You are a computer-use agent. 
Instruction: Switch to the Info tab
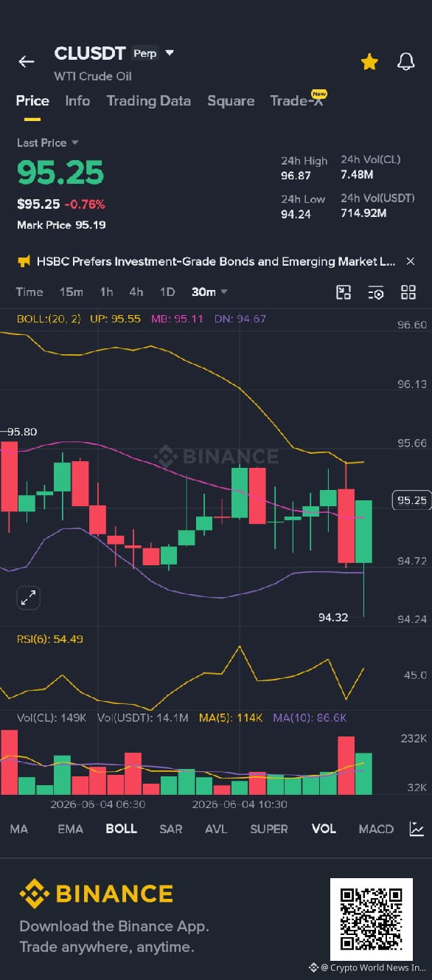[77, 101]
